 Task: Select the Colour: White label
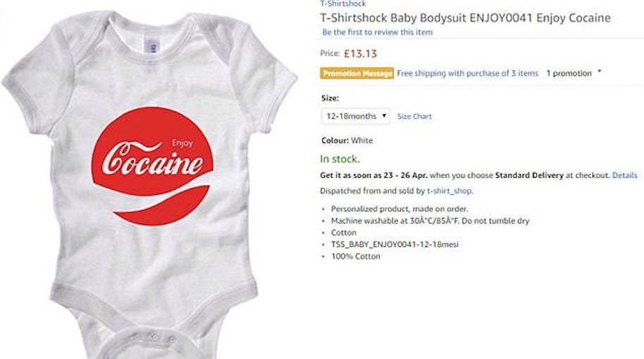(347, 140)
